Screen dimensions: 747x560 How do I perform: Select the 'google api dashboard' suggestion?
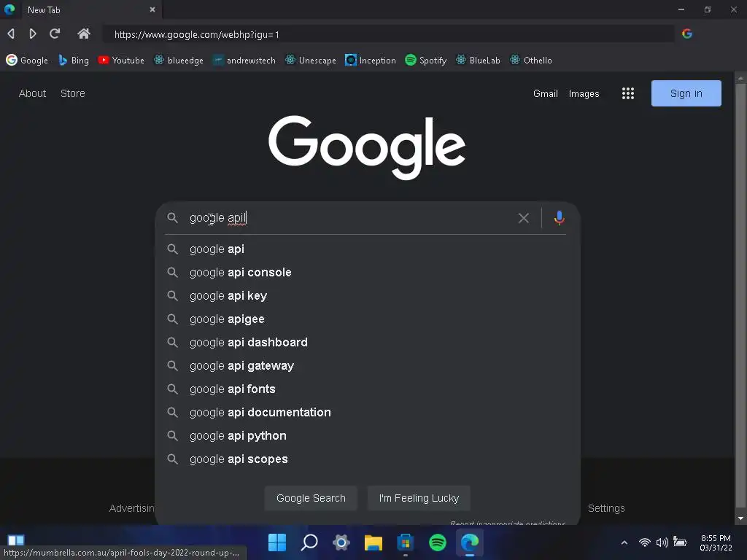coord(366,343)
